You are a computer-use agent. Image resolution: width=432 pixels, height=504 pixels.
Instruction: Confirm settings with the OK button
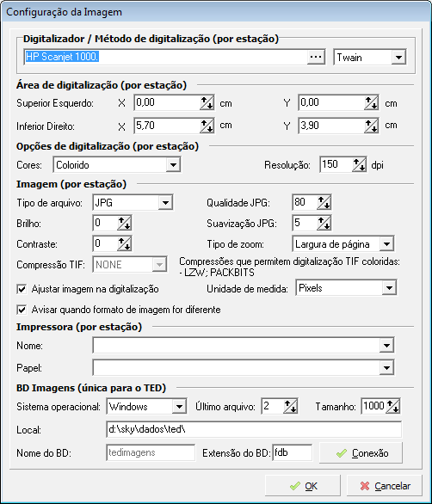[x=303, y=486]
